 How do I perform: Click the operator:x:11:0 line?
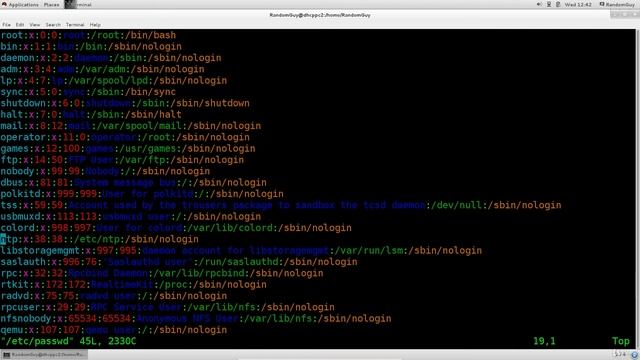125,138
